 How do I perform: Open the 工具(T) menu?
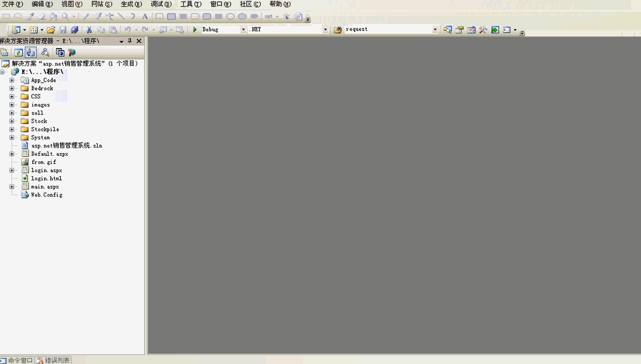pos(191,4)
